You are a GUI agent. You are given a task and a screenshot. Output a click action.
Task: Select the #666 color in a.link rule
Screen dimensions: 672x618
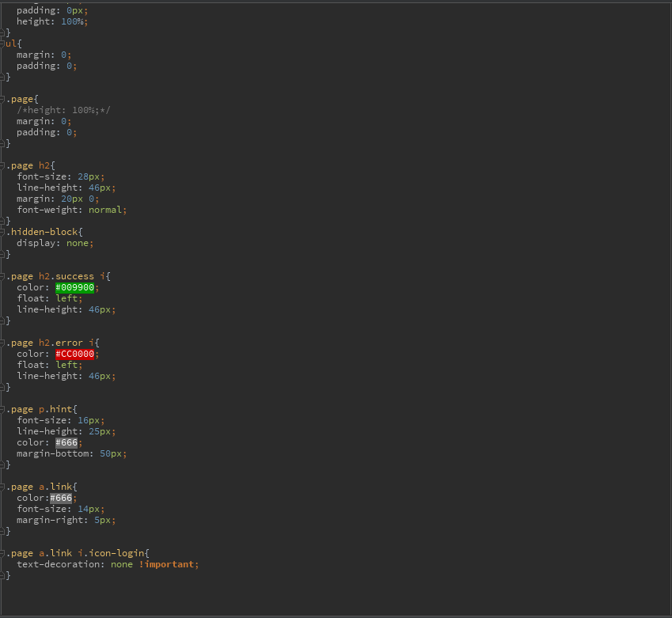tap(61, 499)
